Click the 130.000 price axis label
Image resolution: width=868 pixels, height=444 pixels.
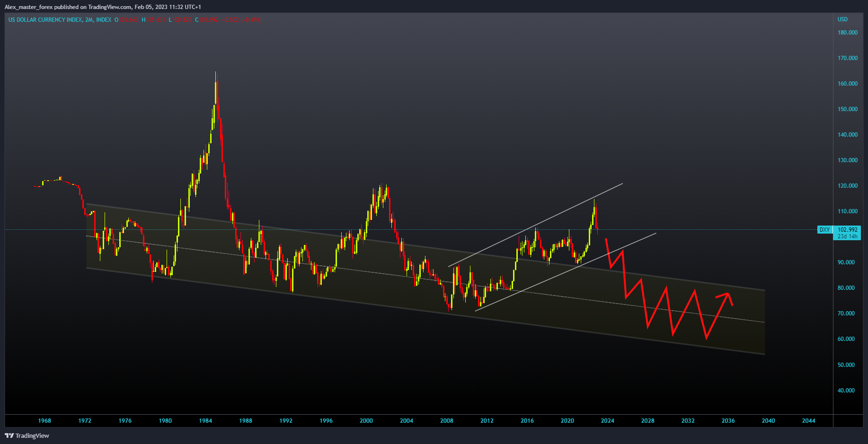click(x=847, y=160)
